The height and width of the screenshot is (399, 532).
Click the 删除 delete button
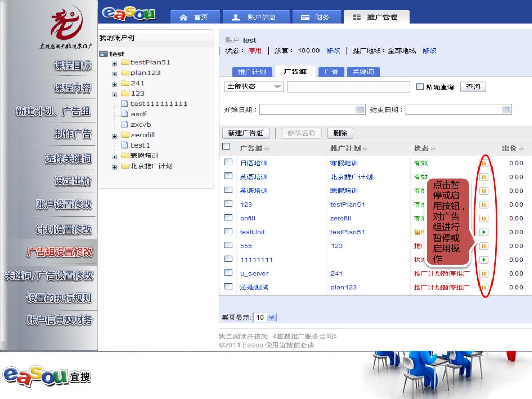tap(340, 133)
